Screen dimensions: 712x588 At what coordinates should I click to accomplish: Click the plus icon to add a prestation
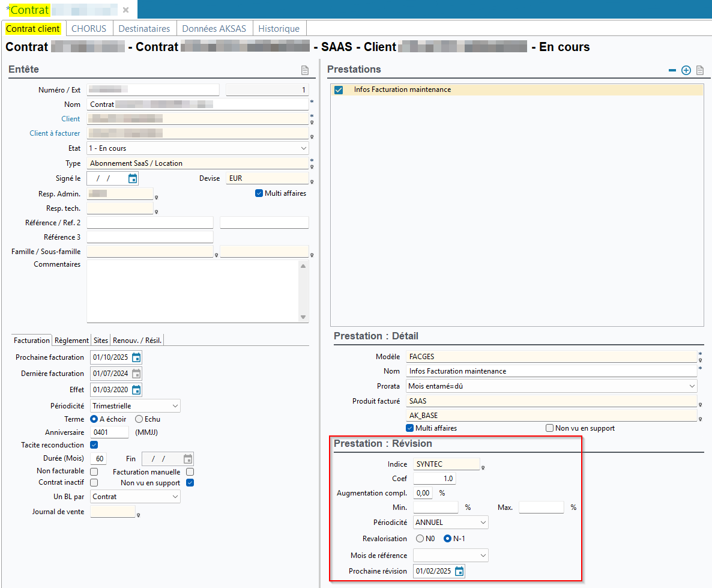pos(686,70)
